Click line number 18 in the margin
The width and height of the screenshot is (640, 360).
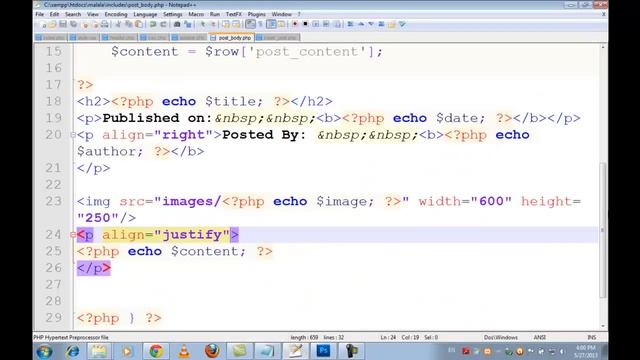53,101
